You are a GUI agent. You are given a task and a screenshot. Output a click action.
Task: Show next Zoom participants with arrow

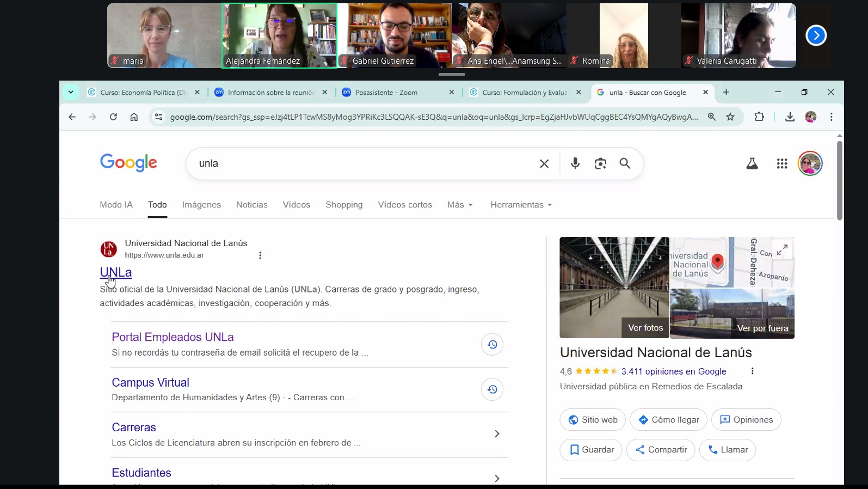tap(816, 35)
